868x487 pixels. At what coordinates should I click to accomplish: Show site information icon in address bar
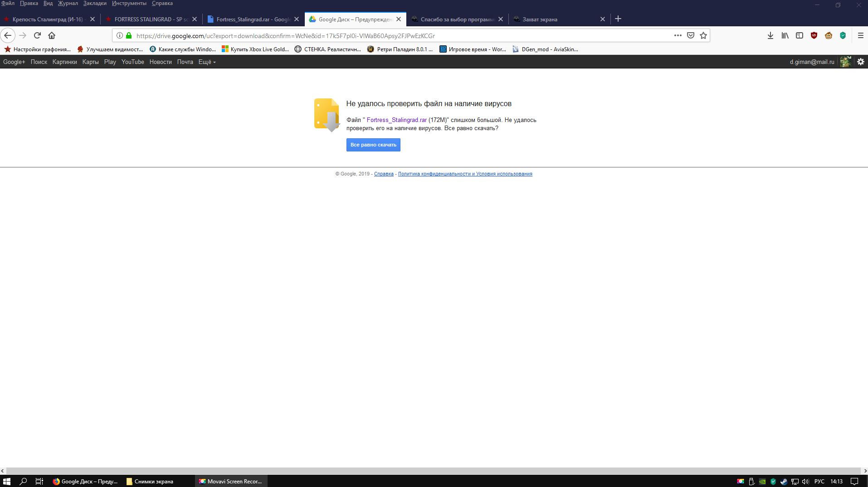coord(120,35)
